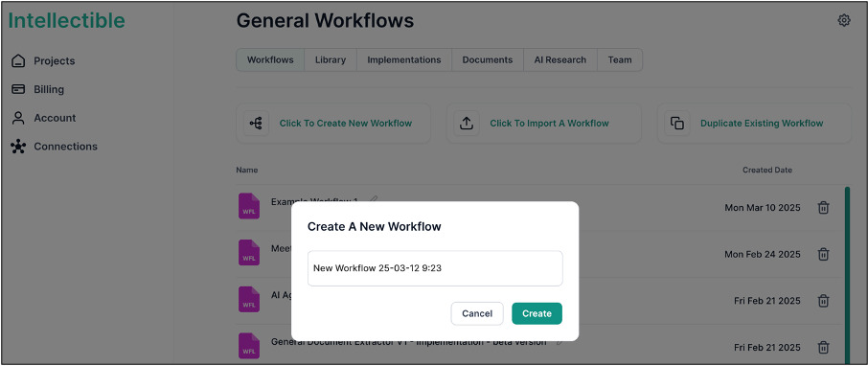Click the second row WFL file icon
This screenshot has width=868, height=366.
248,253
